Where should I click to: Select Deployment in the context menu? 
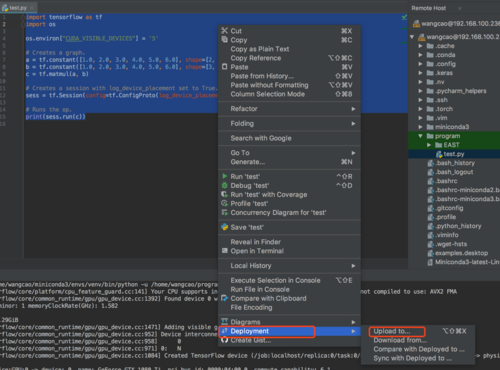[289, 331]
